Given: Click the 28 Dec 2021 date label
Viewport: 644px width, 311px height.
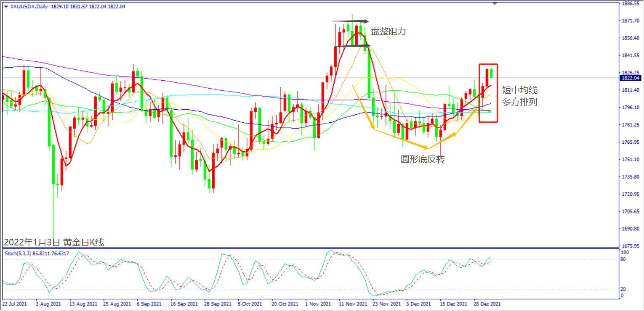Looking at the screenshot, I should click(487, 303).
